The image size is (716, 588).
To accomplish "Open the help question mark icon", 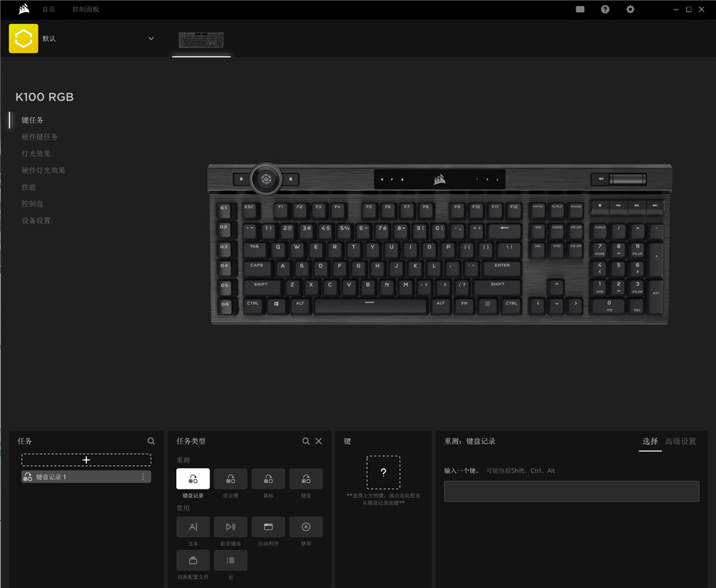I will tap(605, 9).
